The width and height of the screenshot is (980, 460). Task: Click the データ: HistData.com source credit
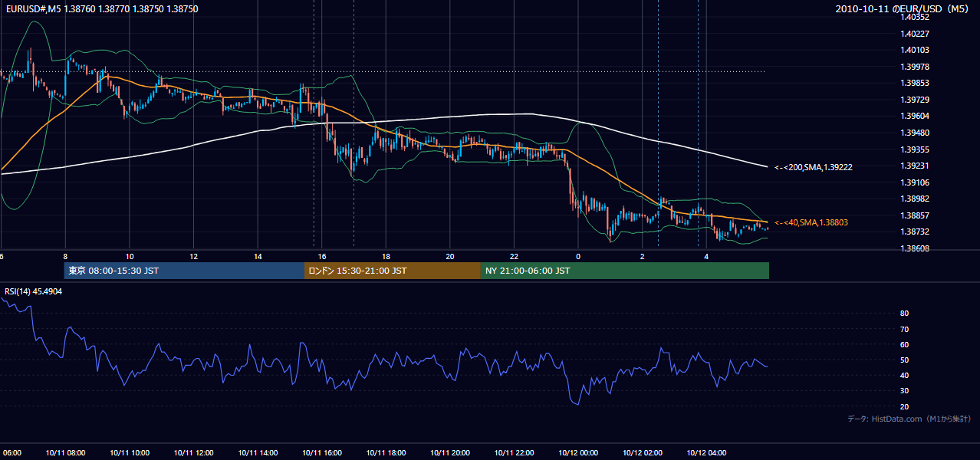909,419
